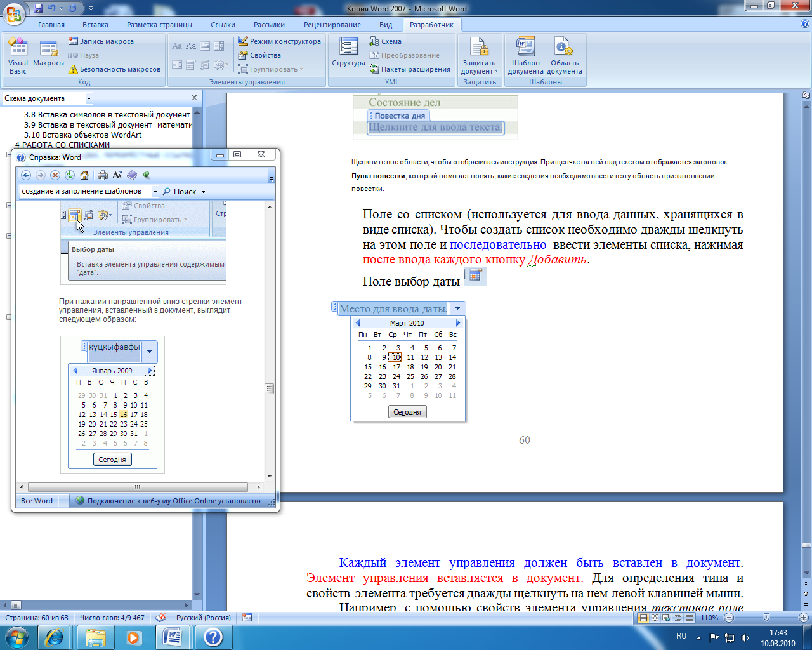Switch to Рецензирование tab
This screenshot has width=812, height=650.
tap(332, 25)
